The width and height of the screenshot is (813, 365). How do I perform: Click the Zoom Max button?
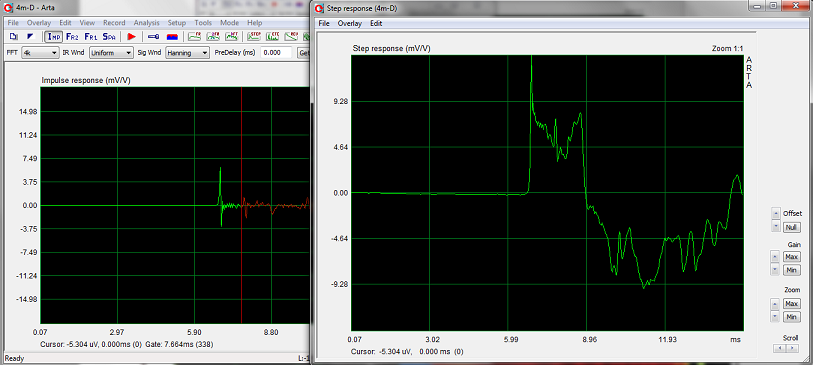click(x=792, y=303)
